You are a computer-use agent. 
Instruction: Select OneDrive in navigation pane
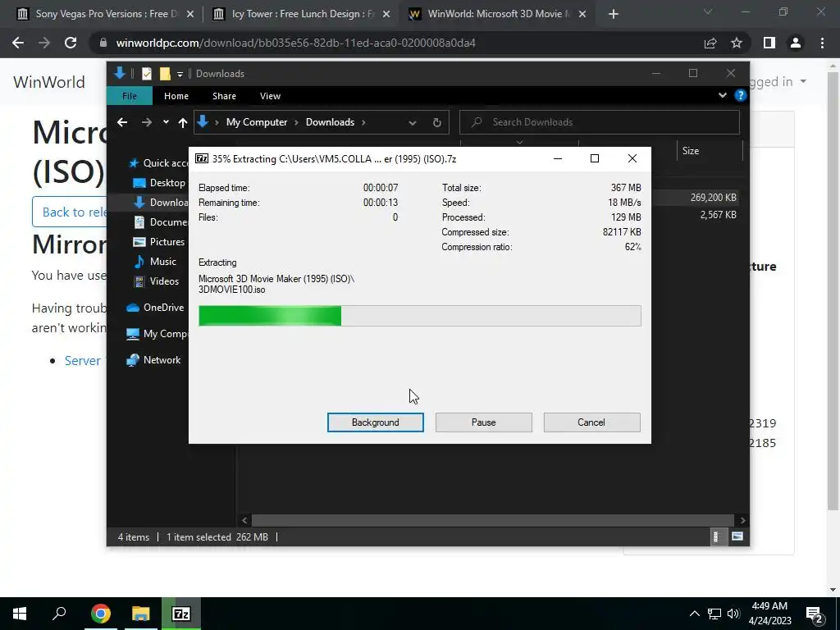(x=155, y=308)
